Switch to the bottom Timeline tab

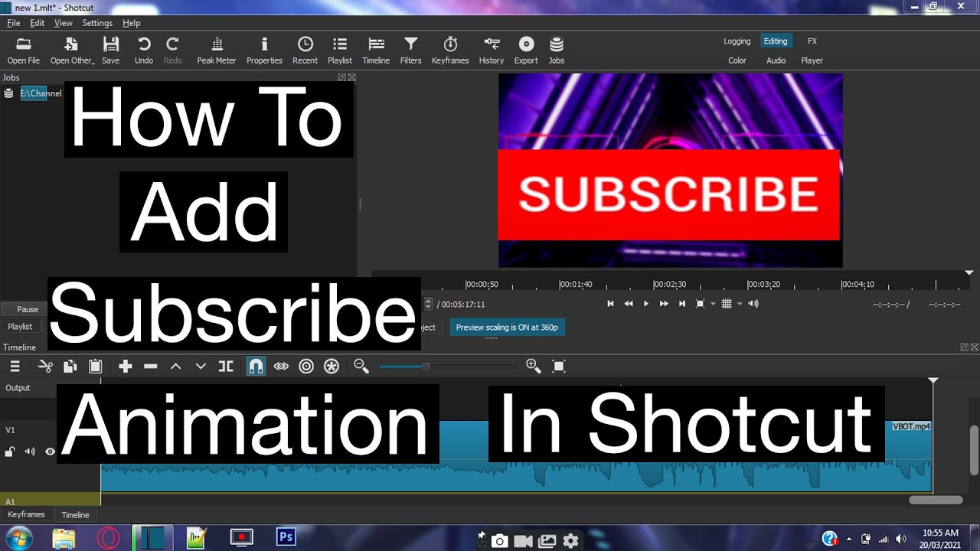[76, 515]
